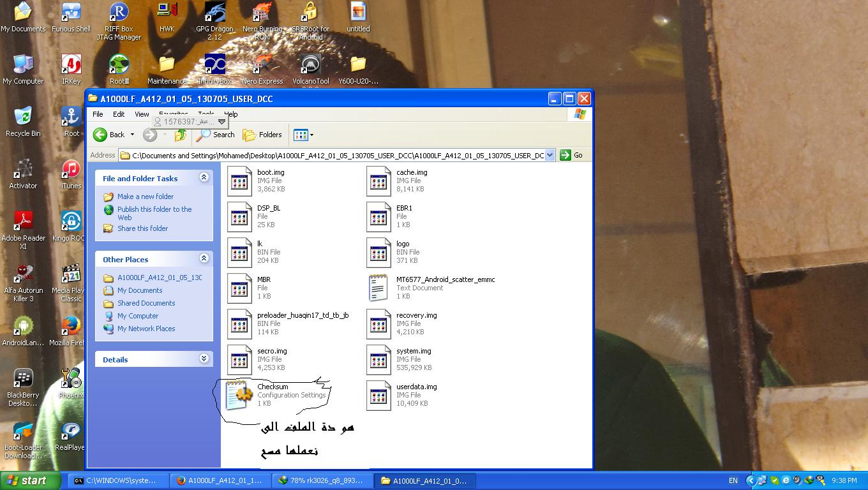
Task: Open RIFF Box JTAG Manager shortcut
Action: click(119, 20)
